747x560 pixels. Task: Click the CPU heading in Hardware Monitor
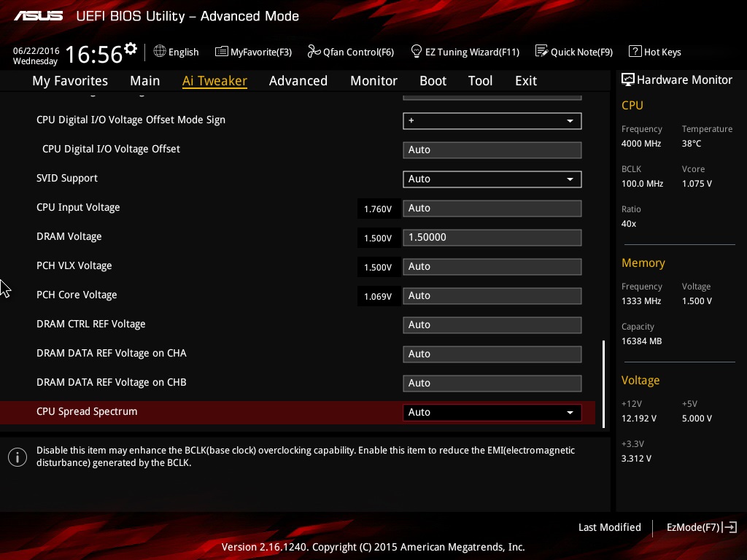click(x=632, y=105)
